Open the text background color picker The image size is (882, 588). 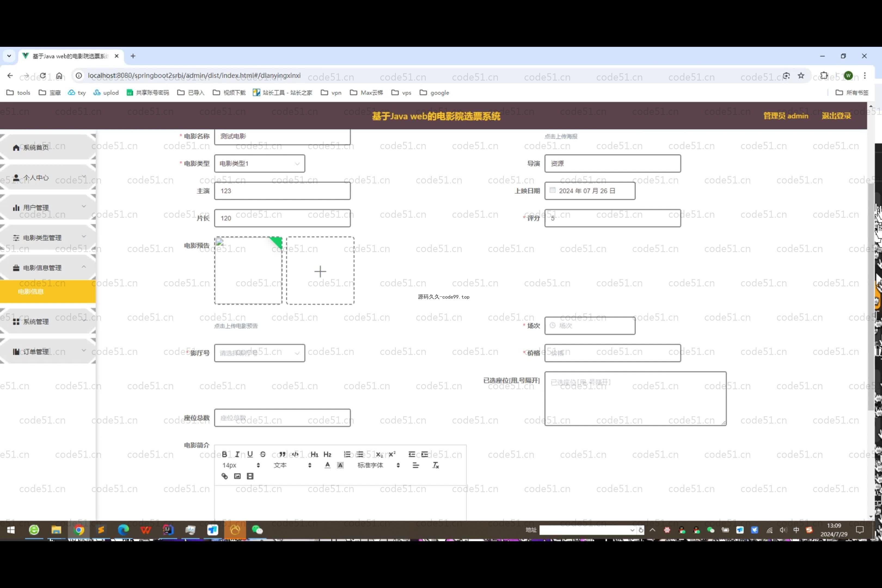click(340, 465)
